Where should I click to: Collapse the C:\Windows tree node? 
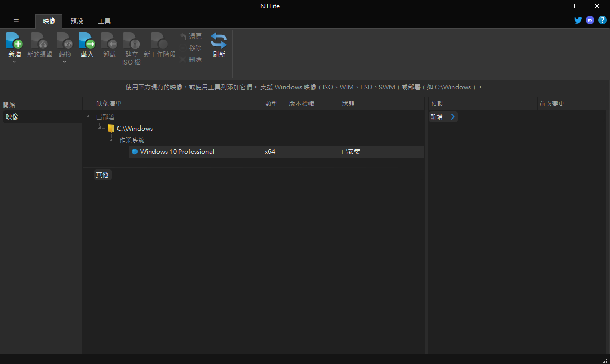[100, 129]
